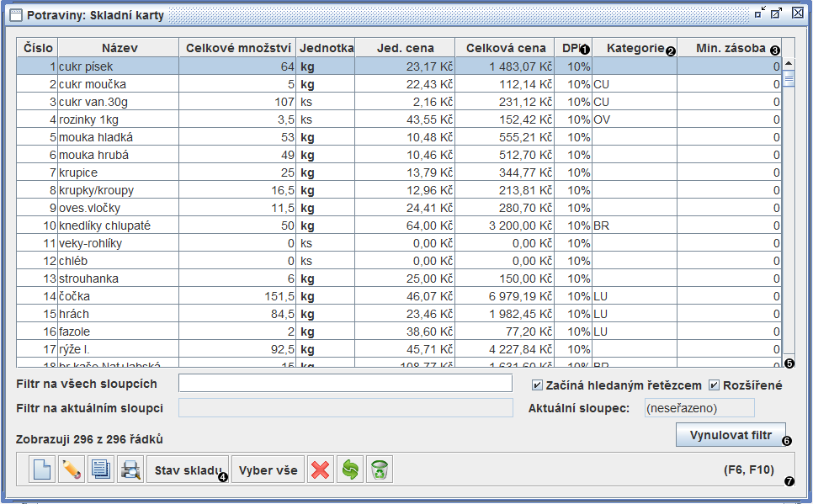Screen dimensions: 813x504
Task: Click the print preview icon
Action: coord(130,470)
